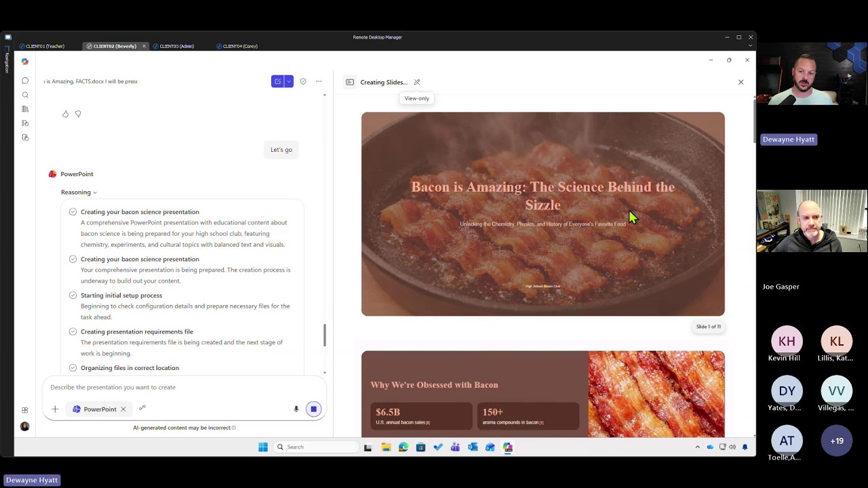This screenshot has width=868, height=488.
Task: Open the Search icon in the Copilot sidebar
Action: [25, 95]
